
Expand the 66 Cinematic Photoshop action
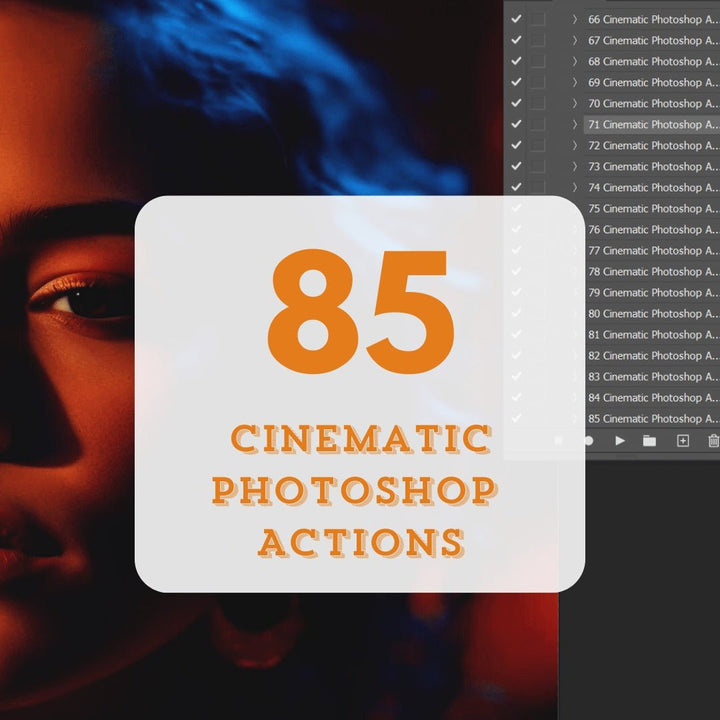click(x=575, y=19)
